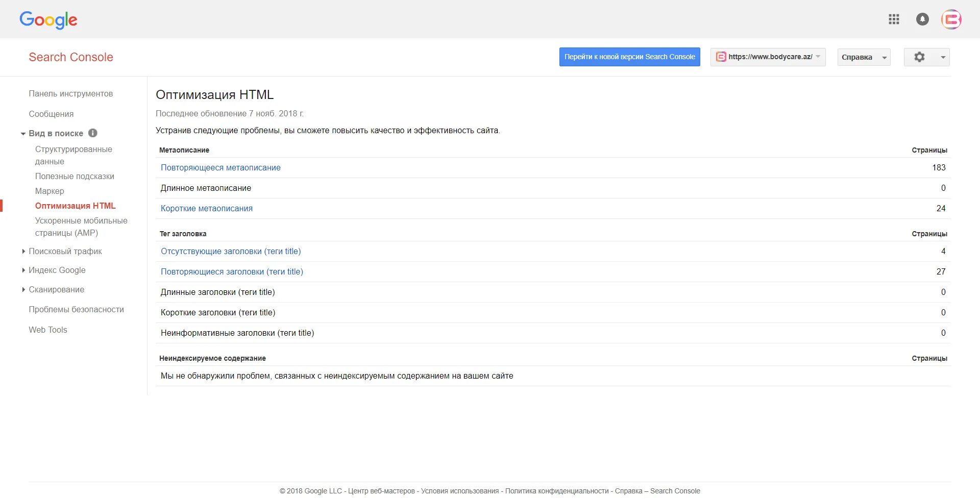
Task: Open Короткие метаописания report
Action: point(207,209)
